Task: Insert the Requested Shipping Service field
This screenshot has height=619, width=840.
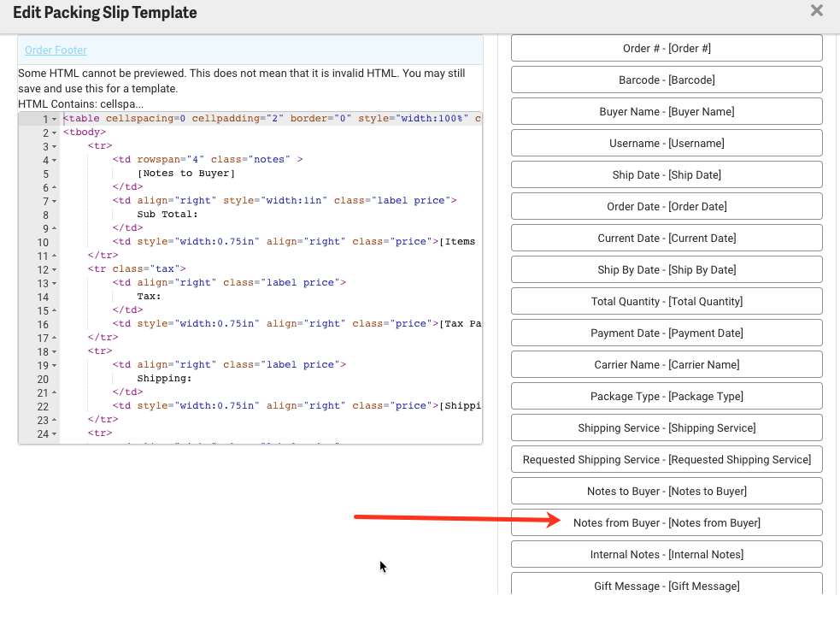Action: pos(666,459)
